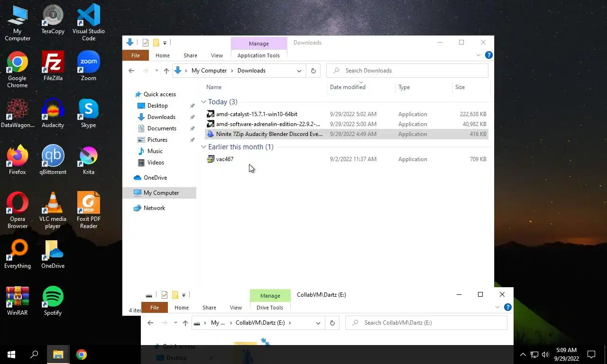The height and width of the screenshot is (364, 607).
Task: Click the Search Downloads field
Action: 407,71
